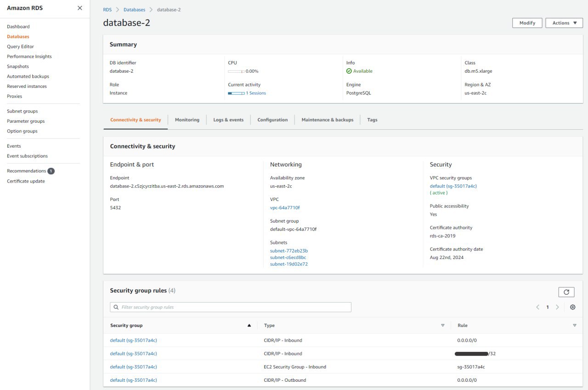Click the Available status indicator
The image size is (588, 390).
pos(359,71)
